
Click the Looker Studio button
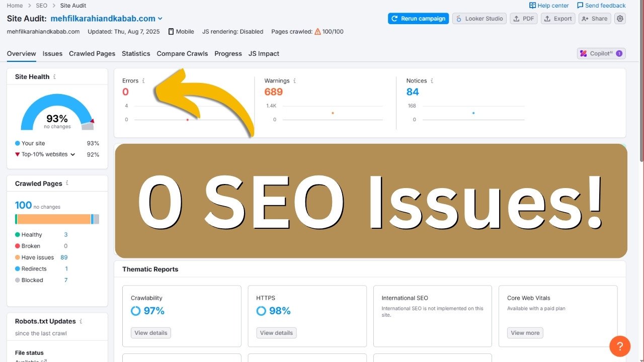(x=479, y=19)
